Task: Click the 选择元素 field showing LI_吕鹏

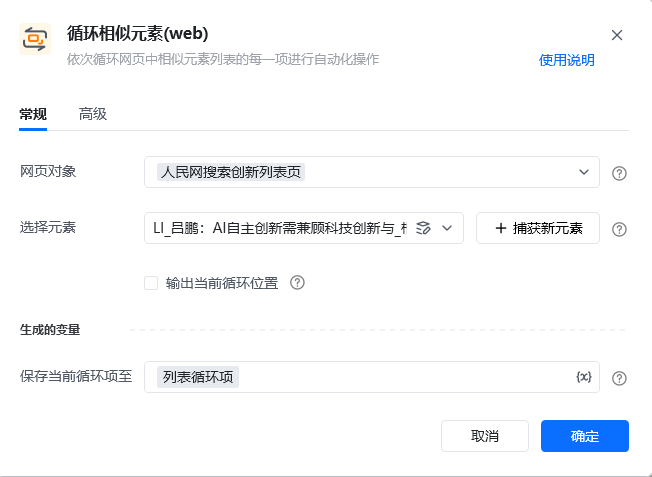Action: pyautogui.click(x=304, y=228)
